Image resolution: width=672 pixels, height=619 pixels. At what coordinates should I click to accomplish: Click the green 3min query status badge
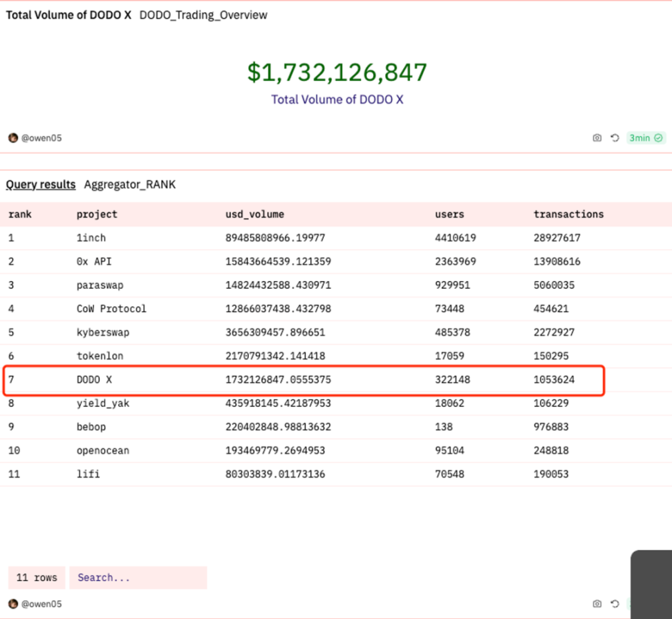tap(646, 138)
